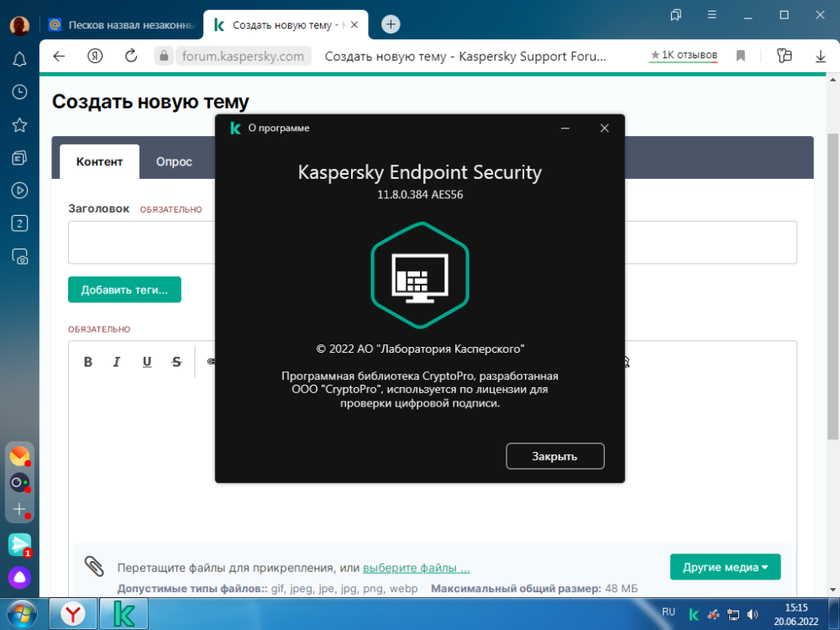Click the volume speaker tray icon
The image size is (840, 630).
pyautogui.click(x=753, y=615)
